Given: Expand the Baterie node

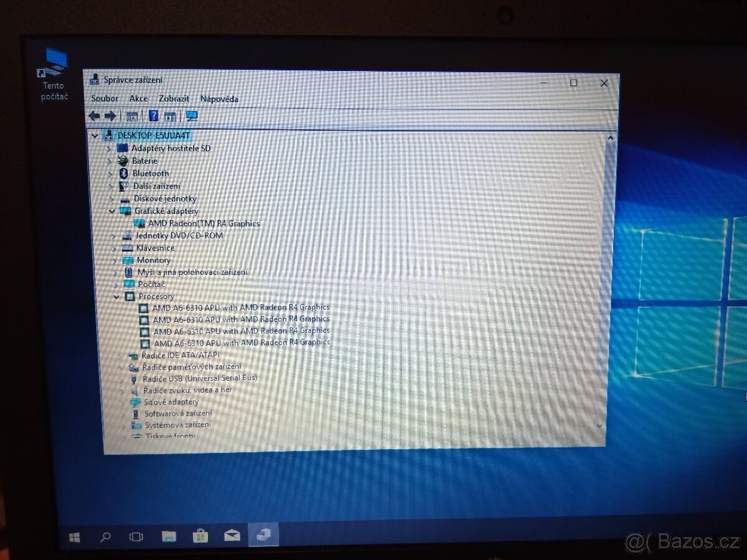Looking at the screenshot, I should click(110, 161).
